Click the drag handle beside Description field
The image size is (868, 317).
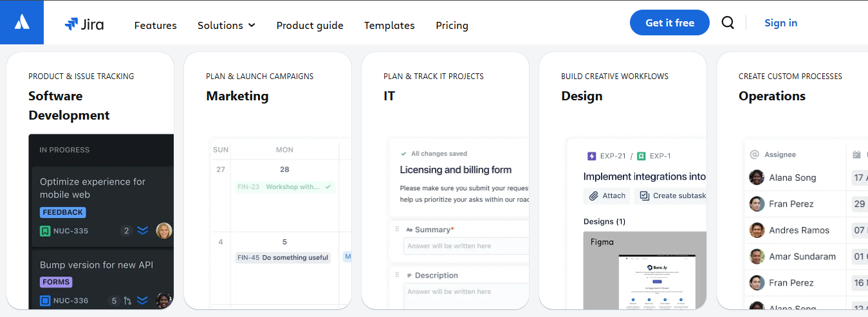[396, 275]
